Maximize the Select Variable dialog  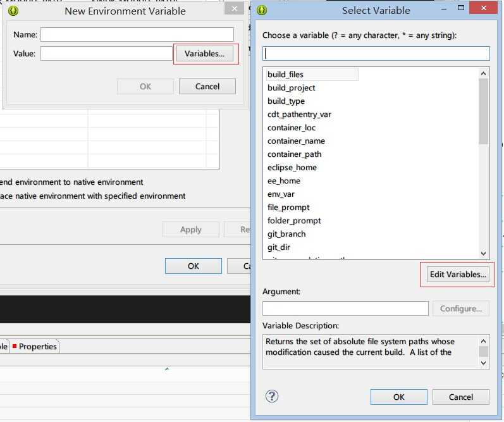point(460,8)
